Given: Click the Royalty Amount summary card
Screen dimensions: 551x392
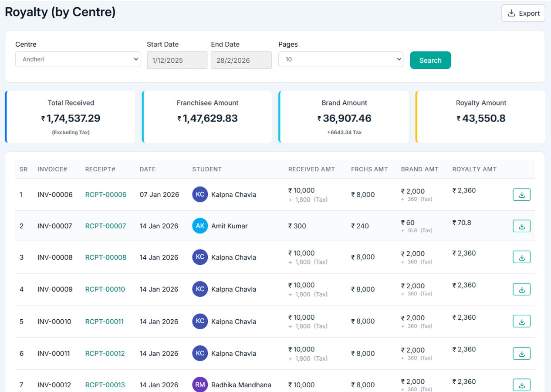Looking at the screenshot, I should (x=481, y=117).
